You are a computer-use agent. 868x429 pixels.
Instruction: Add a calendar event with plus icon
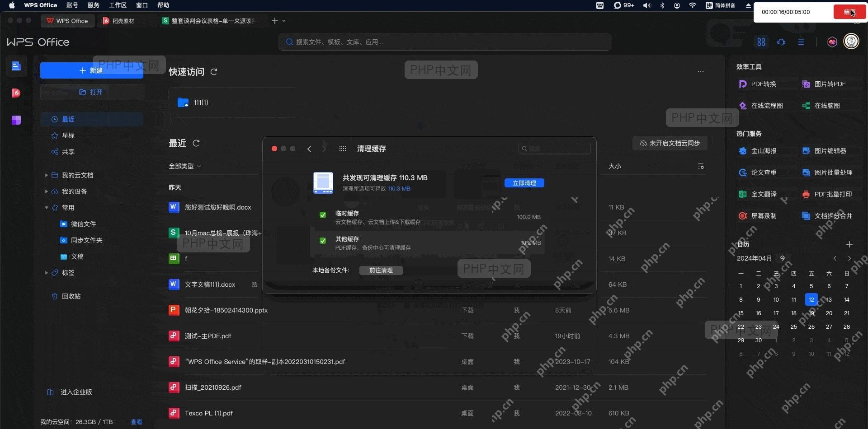click(849, 244)
